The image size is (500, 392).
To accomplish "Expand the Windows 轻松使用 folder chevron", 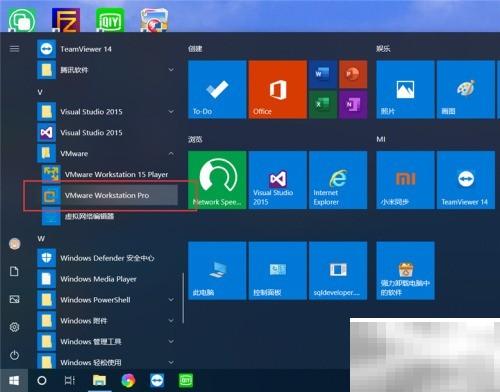I will tap(171, 362).
